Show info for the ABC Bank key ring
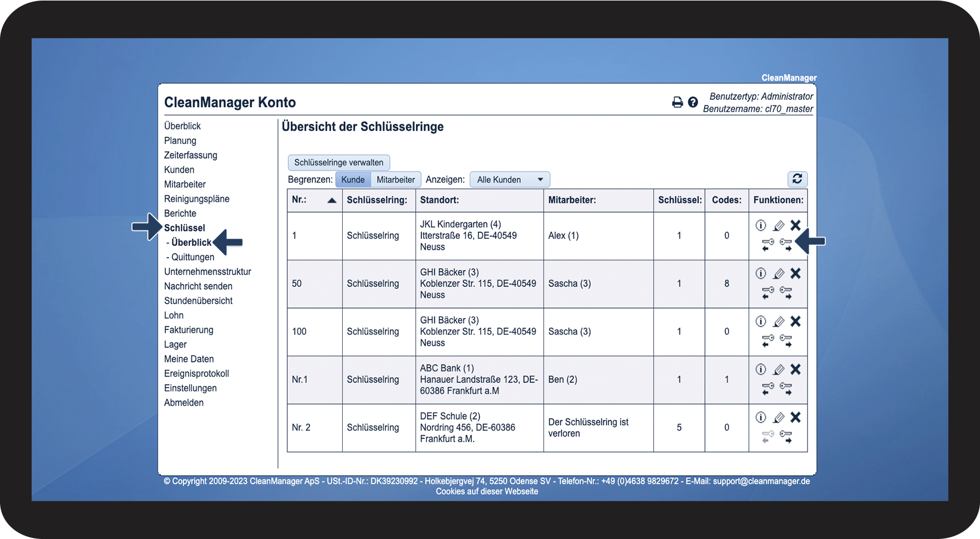Screen dimensions: 980x539 point(761,369)
